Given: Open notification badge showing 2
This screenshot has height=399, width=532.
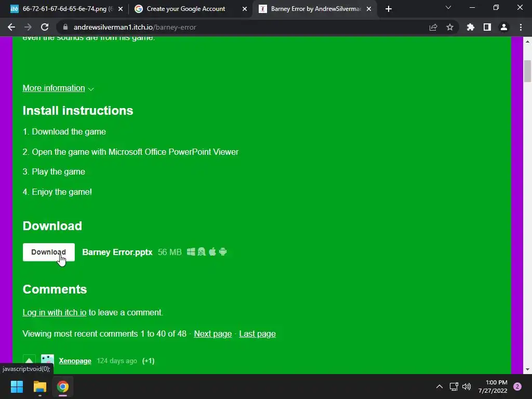Looking at the screenshot, I should click(x=517, y=387).
